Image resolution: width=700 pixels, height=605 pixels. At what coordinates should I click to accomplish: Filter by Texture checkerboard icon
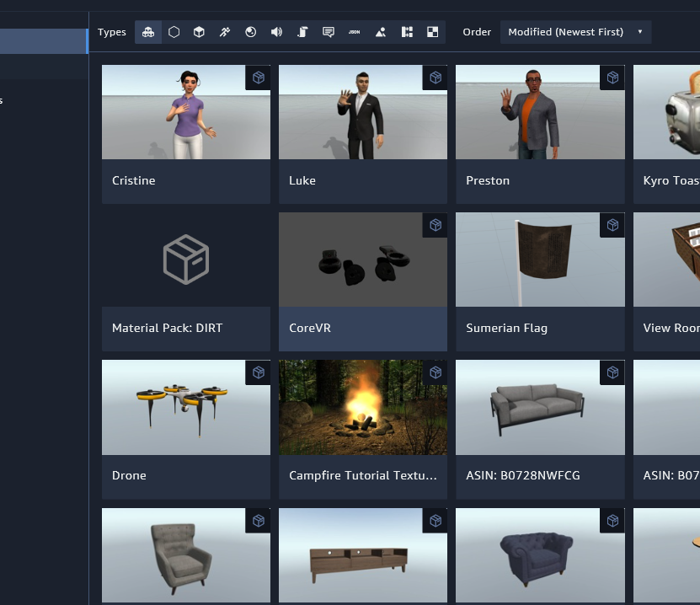433,32
